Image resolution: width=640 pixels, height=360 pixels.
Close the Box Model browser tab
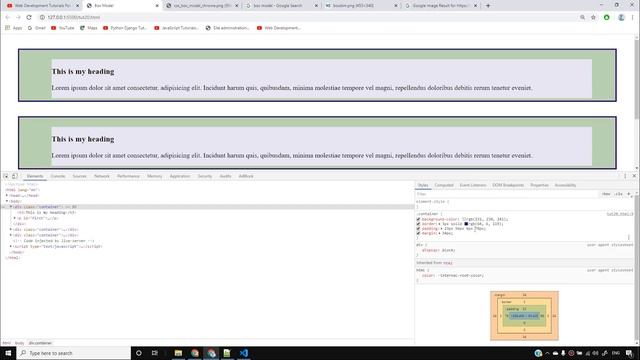tap(157, 6)
